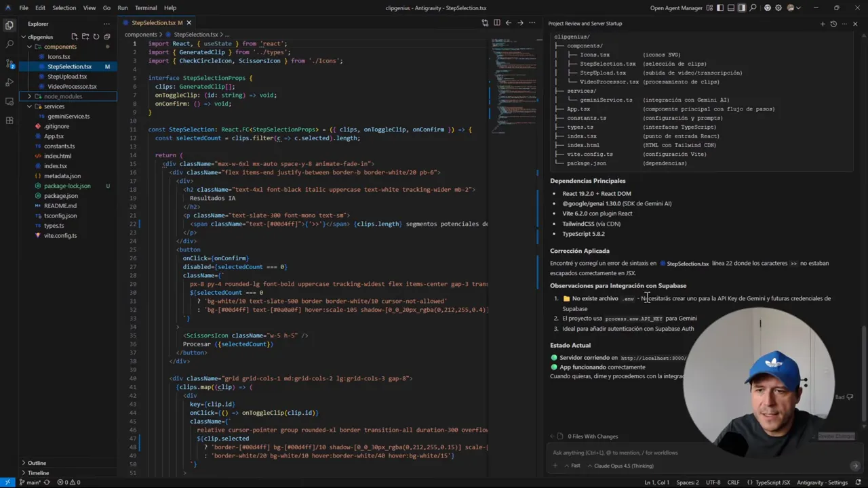The width and height of the screenshot is (868, 488).
Task: Expand the node_modules folder
Action: (62, 96)
